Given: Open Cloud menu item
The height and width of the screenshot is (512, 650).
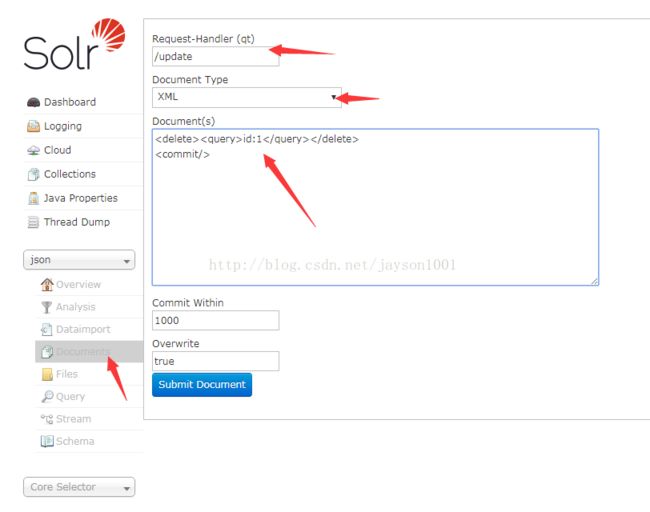Looking at the screenshot, I should pyautogui.click(x=58, y=150).
